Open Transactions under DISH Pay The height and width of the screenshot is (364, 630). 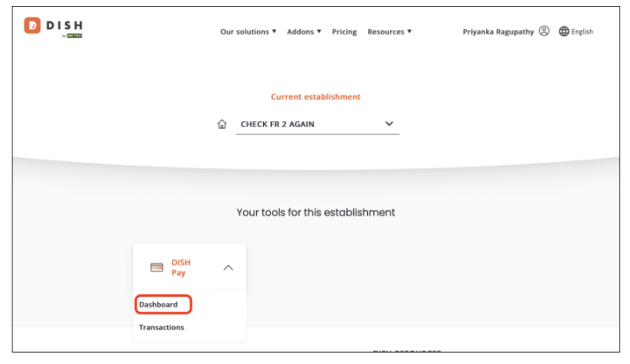(161, 327)
